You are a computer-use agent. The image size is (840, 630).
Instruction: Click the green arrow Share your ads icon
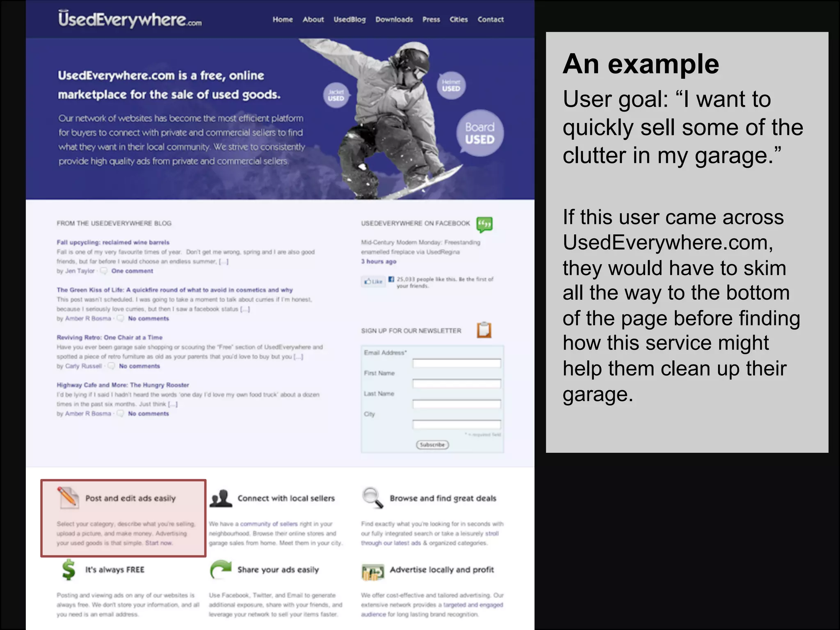(x=221, y=570)
